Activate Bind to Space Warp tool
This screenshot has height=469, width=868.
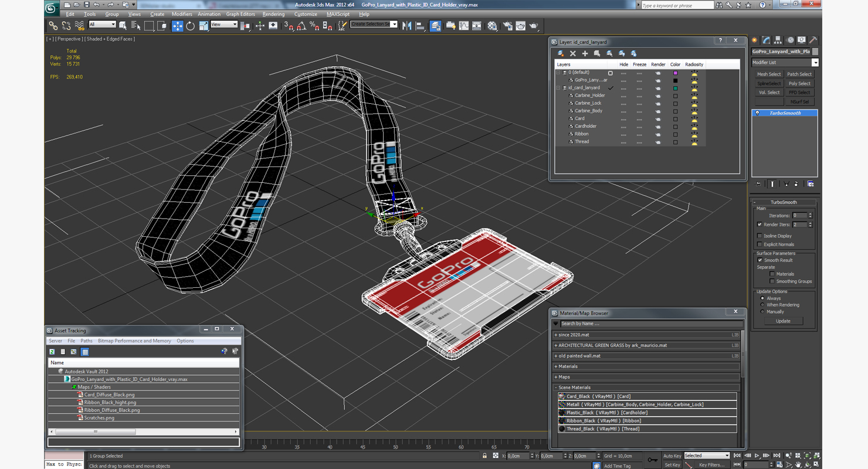coord(80,26)
